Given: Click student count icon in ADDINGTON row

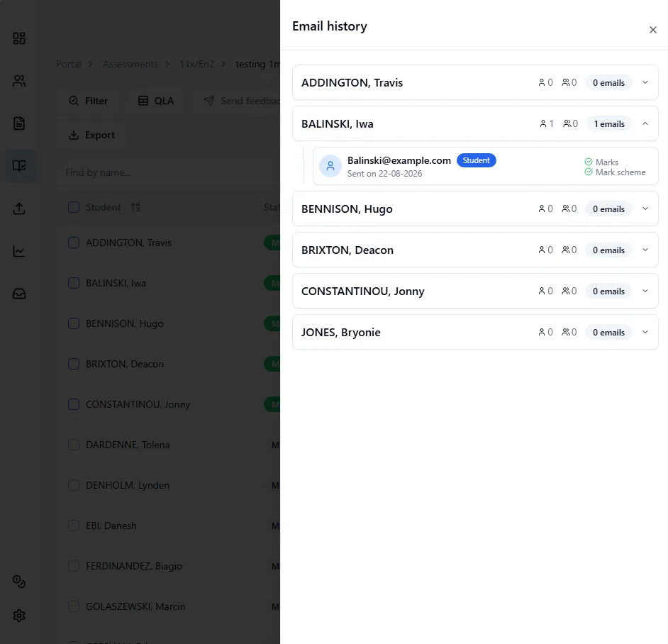Looking at the screenshot, I should tap(542, 82).
